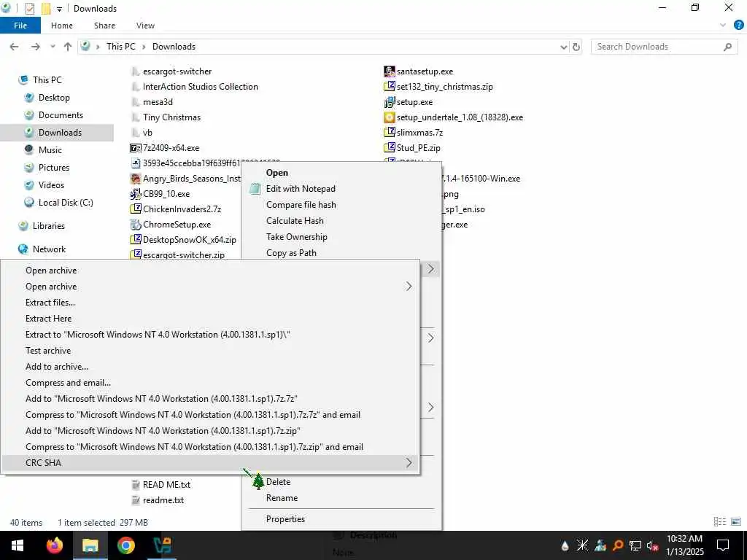
Task: Expand the ribbon using the chevron
Action: pos(723,26)
